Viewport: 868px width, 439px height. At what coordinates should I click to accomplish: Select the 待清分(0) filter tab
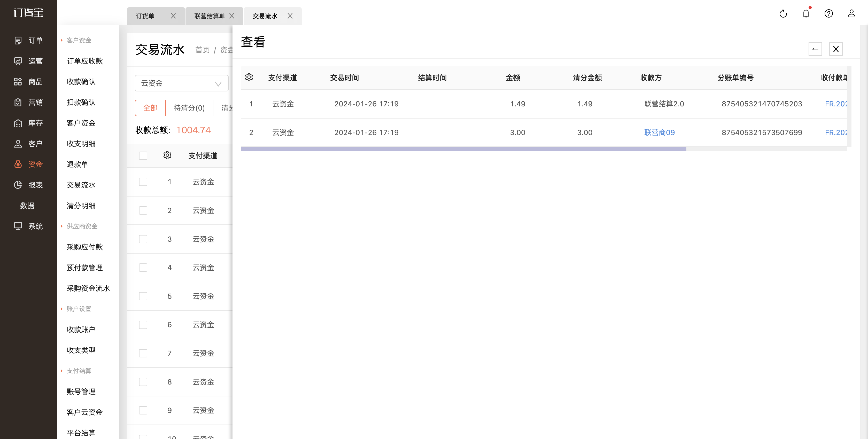(189, 108)
